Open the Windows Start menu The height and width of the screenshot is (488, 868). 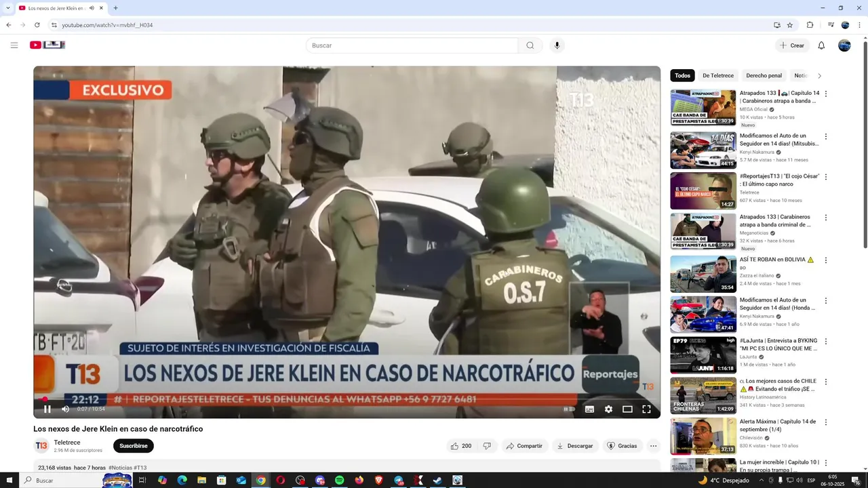pyautogui.click(x=9, y=480)
